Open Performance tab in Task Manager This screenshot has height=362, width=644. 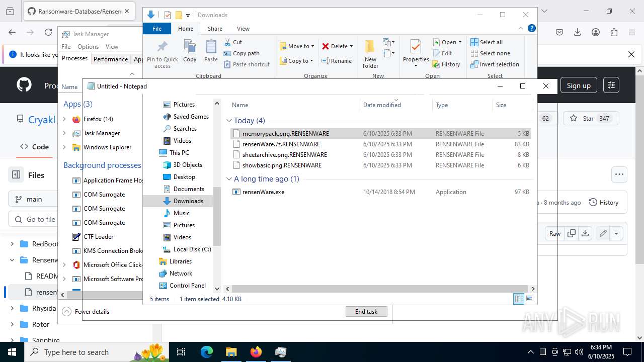coord(111,59)
